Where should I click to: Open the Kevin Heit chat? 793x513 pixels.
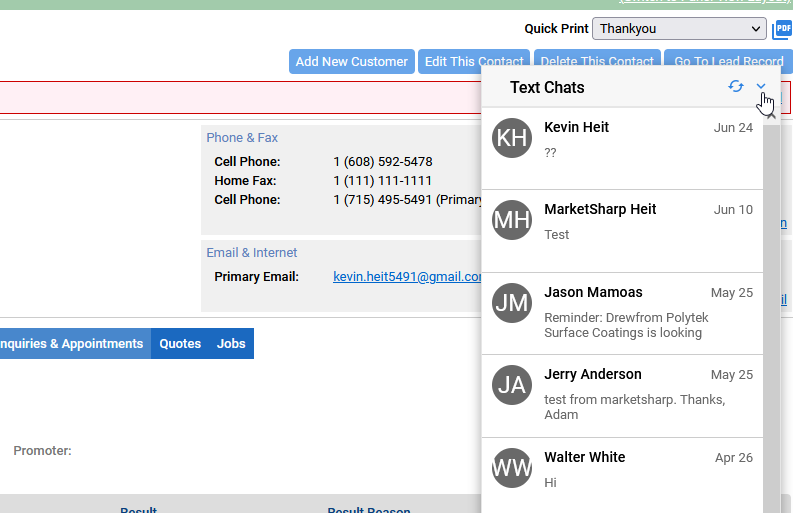click(623, 149)
